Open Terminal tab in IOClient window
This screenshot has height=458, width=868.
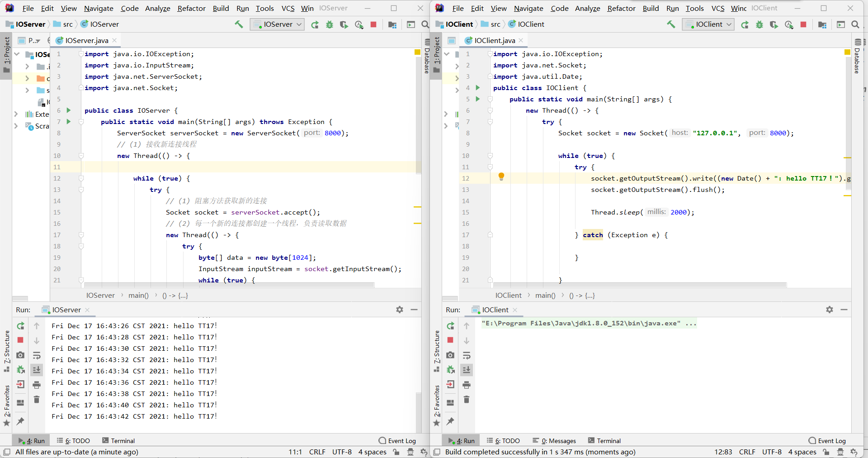tap(604, 441)
